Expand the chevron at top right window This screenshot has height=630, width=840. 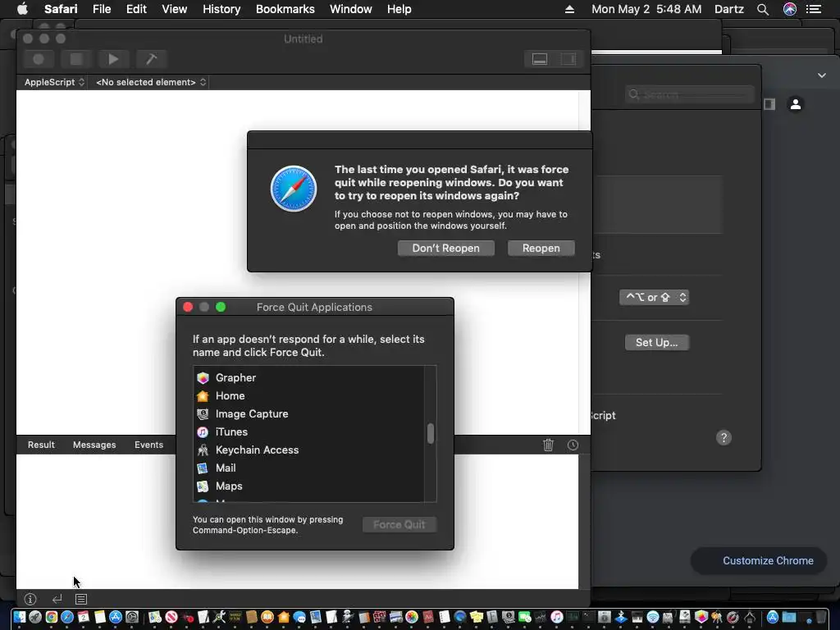(822, 75)
